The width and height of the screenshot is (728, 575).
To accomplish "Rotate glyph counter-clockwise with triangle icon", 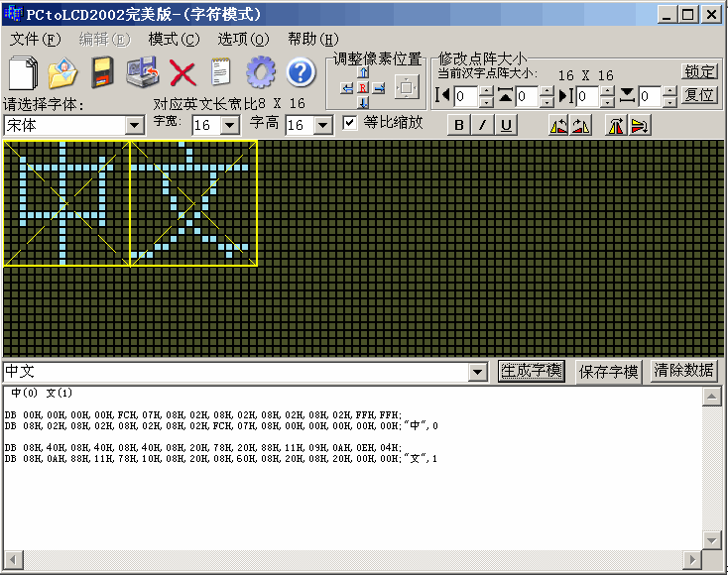I will (558, 125).
